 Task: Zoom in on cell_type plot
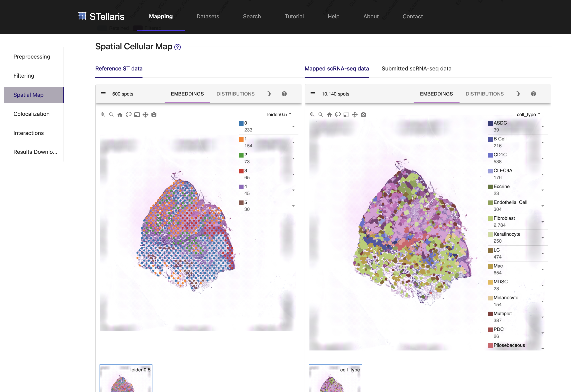312,114
